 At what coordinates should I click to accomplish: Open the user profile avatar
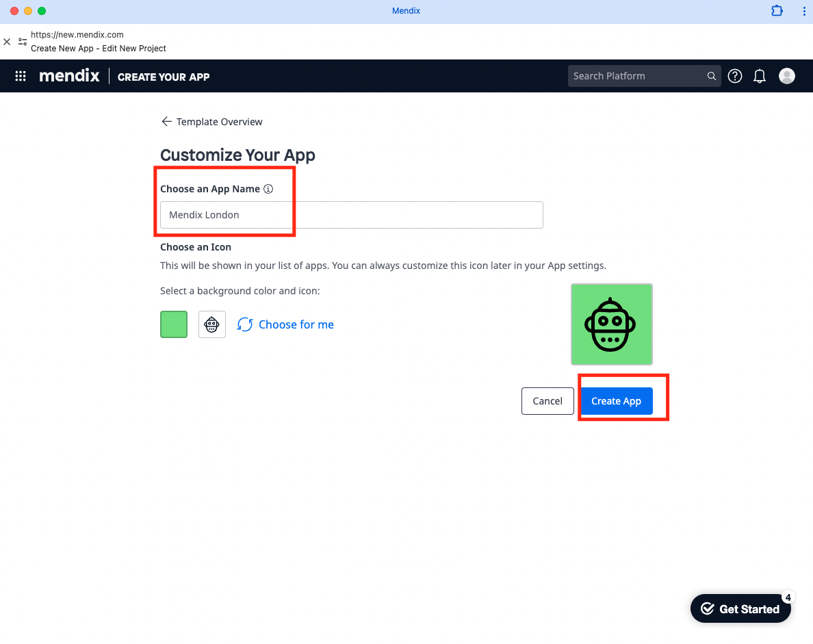point(786,76)
